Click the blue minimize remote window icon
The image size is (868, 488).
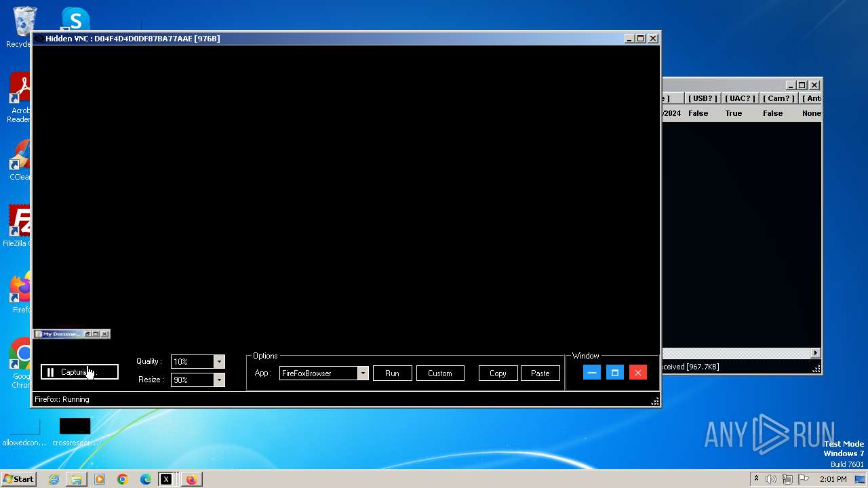591,373
